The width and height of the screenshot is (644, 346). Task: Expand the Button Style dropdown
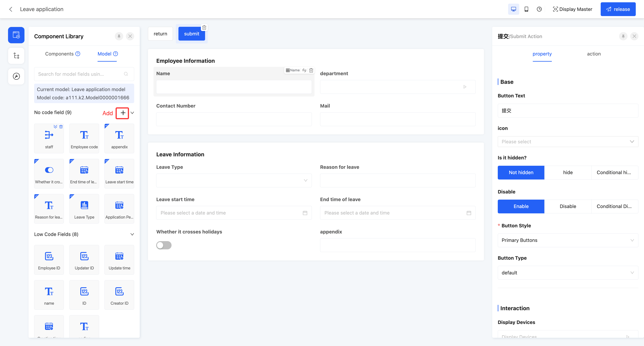pos(568,240)
